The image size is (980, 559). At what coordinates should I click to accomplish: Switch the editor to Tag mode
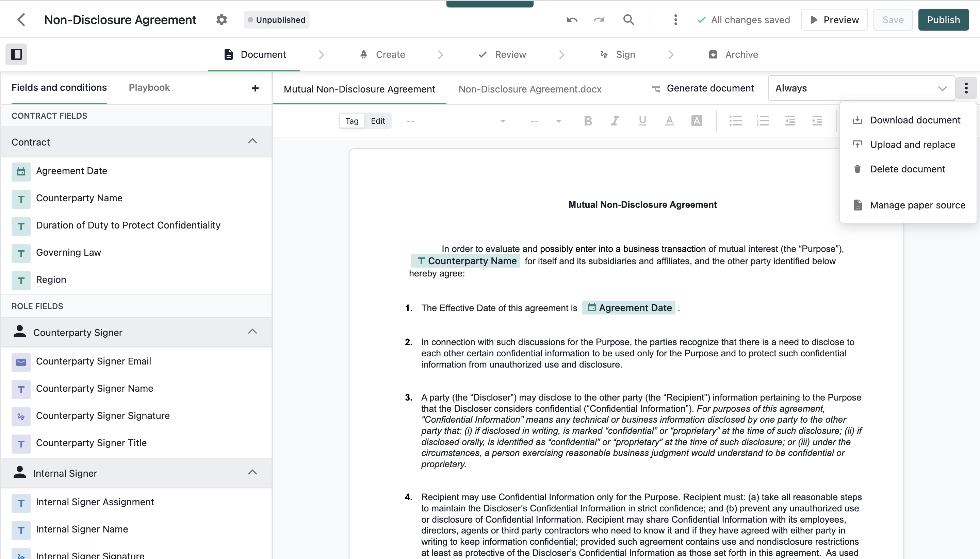tap(352, 121)
